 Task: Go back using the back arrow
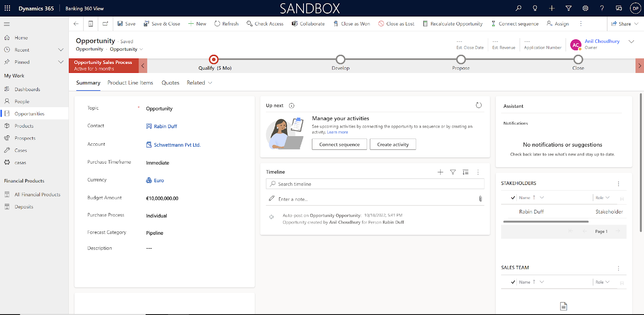[x=76, y=24]
